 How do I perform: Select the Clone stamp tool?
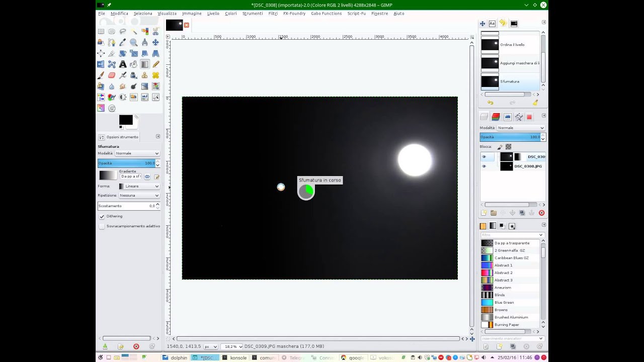[x=145, y=75]
